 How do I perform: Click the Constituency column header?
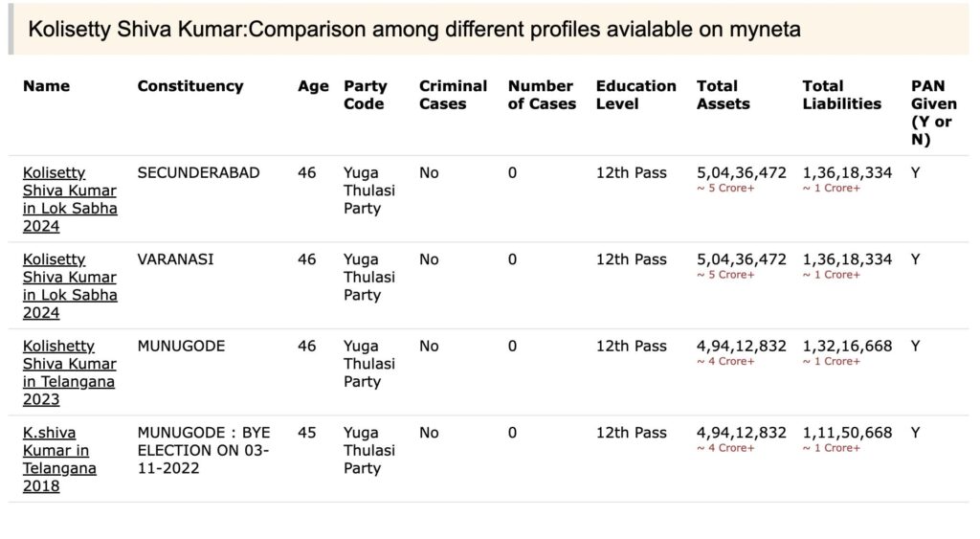(x=190, y=86)
